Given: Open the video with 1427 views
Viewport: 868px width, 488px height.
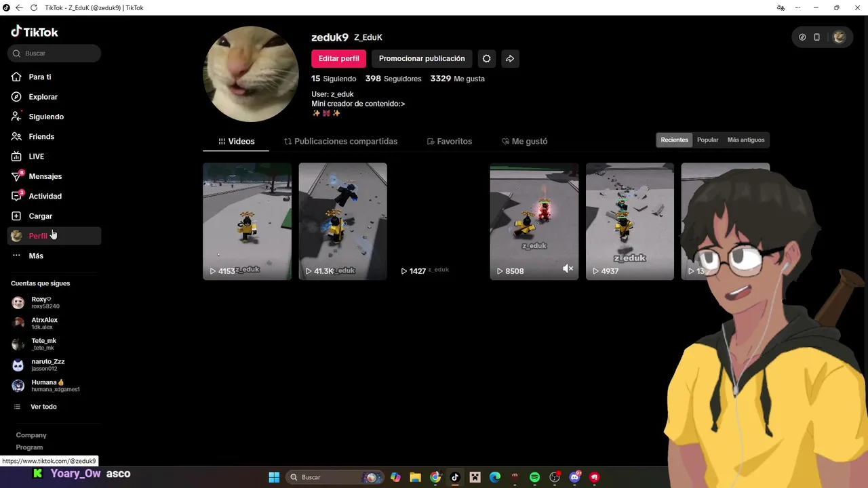Looking at the screenshot, I should point(438,221).
